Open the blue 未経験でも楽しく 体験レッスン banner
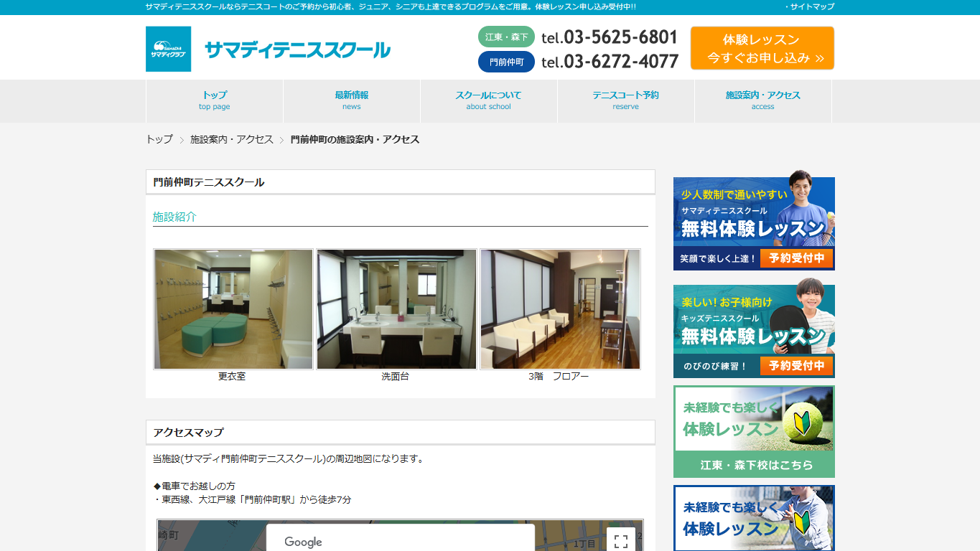Image resolution: width=980 pixels, height=551 pixels. (x=754, y=518)
